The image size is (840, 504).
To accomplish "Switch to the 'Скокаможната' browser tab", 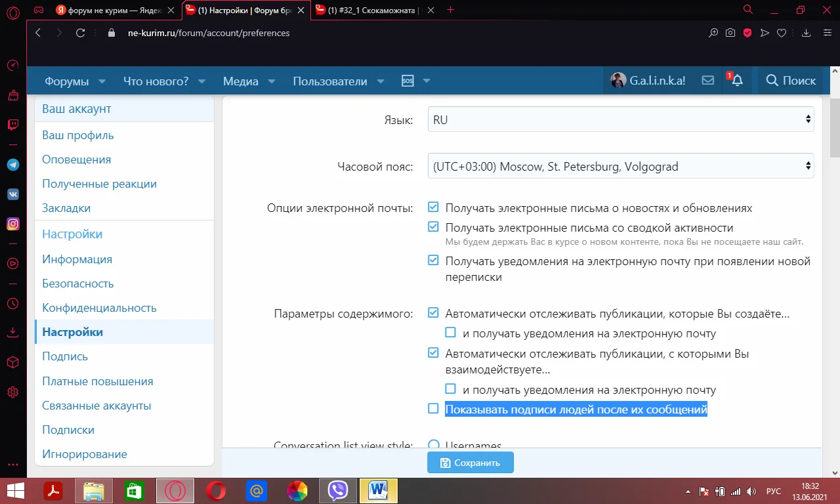I will tap(367, 10).
